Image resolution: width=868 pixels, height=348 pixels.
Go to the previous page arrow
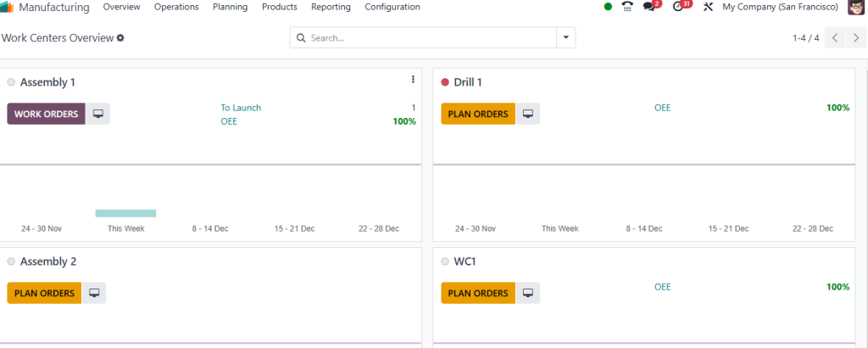pyautogui.click(x=835, y=37)
